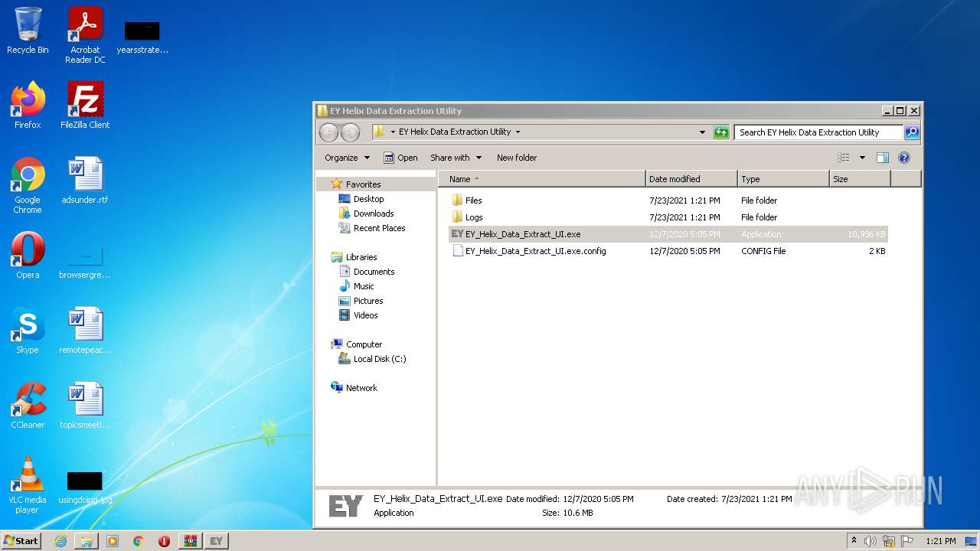This screenshot has height=551, width=980.
Task: Click New folder in toolbar
Action: (517, 158)
